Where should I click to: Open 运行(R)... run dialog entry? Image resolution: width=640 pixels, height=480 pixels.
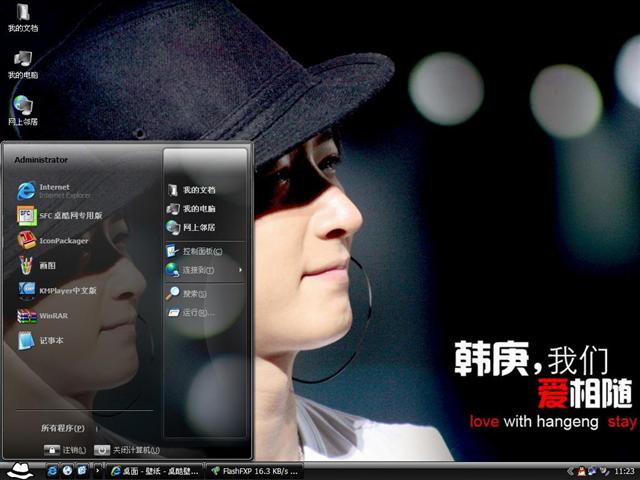click(192, 313)
